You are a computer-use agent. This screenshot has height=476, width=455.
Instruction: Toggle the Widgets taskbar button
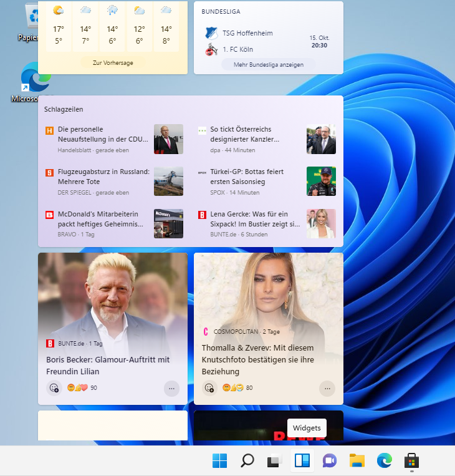point(302,460)
